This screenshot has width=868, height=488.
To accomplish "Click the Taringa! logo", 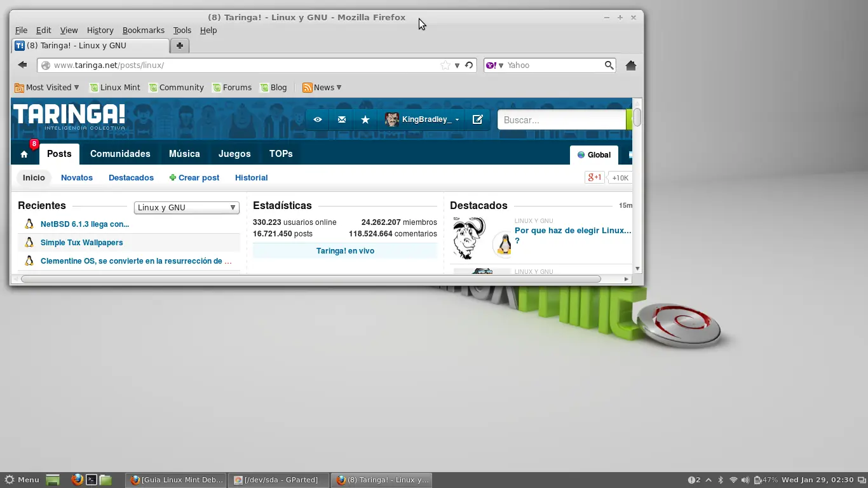I will 69,116.
